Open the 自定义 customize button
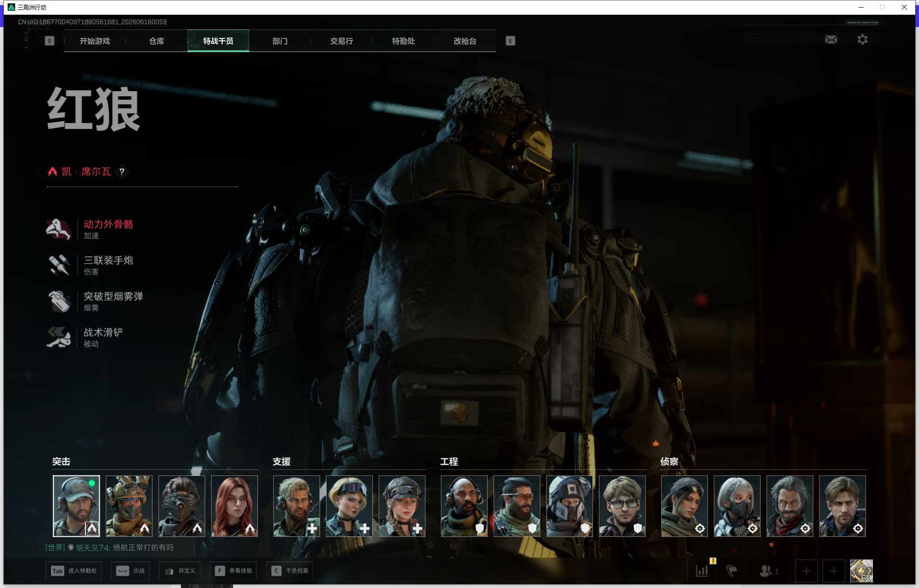Image resolution: width=919 pixels, height=588 pixels. click(x=180, y=571)
